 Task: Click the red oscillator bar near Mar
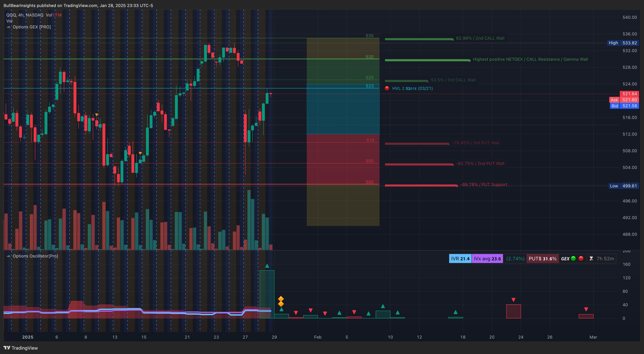coord(586,316)
